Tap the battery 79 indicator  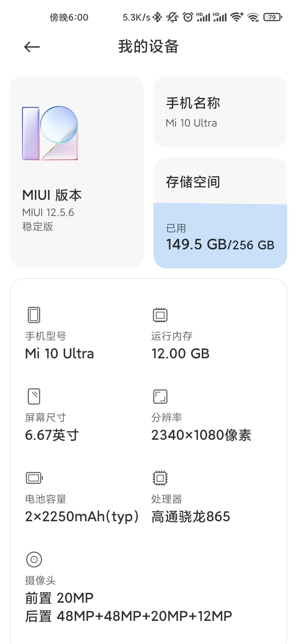pos(273,17)
